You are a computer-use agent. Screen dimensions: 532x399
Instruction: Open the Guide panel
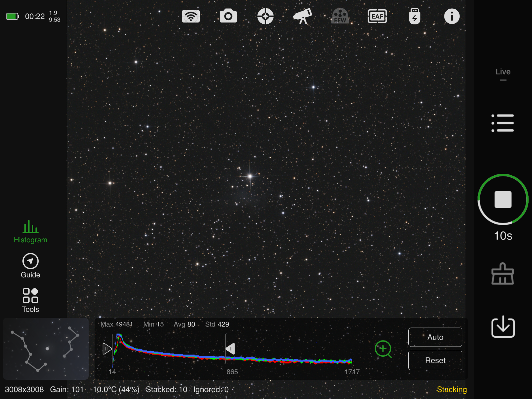(x=31, y=266)
